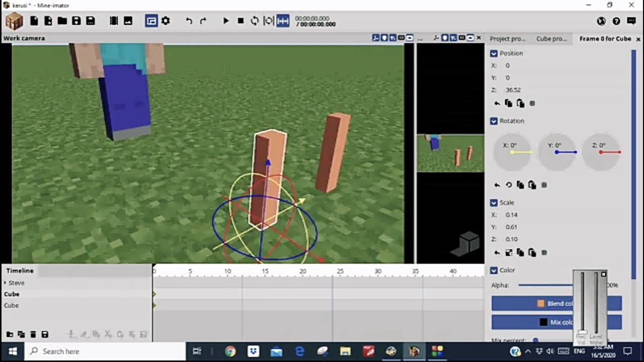Paste the rotation values
This screenshot has height=362, width=644.
532,185
